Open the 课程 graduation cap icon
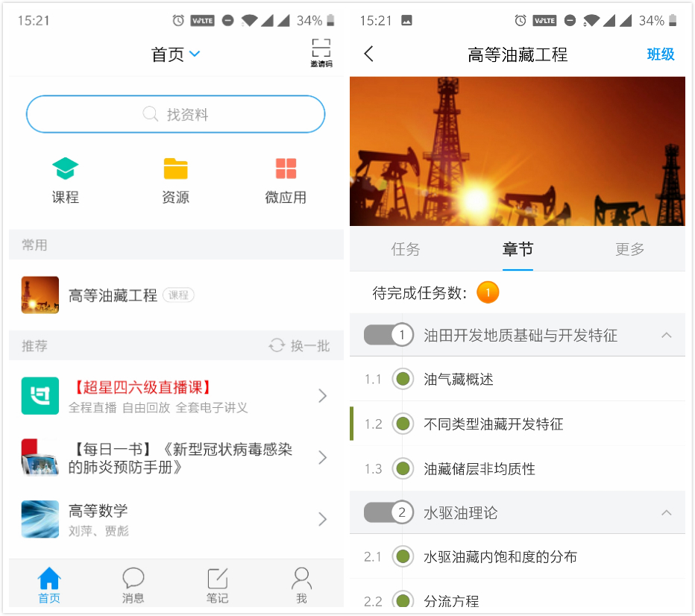This screenshot has height=616, width=695. (65, 169)
